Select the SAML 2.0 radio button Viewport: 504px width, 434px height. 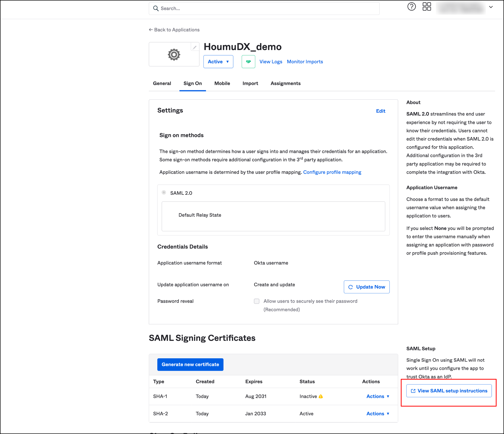(164, 192)
